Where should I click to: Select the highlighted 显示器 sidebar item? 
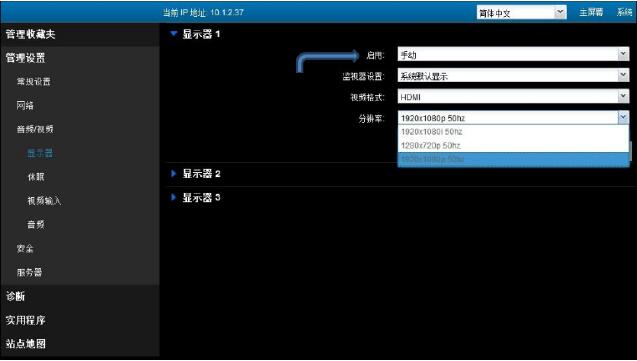tap(40, 153)
